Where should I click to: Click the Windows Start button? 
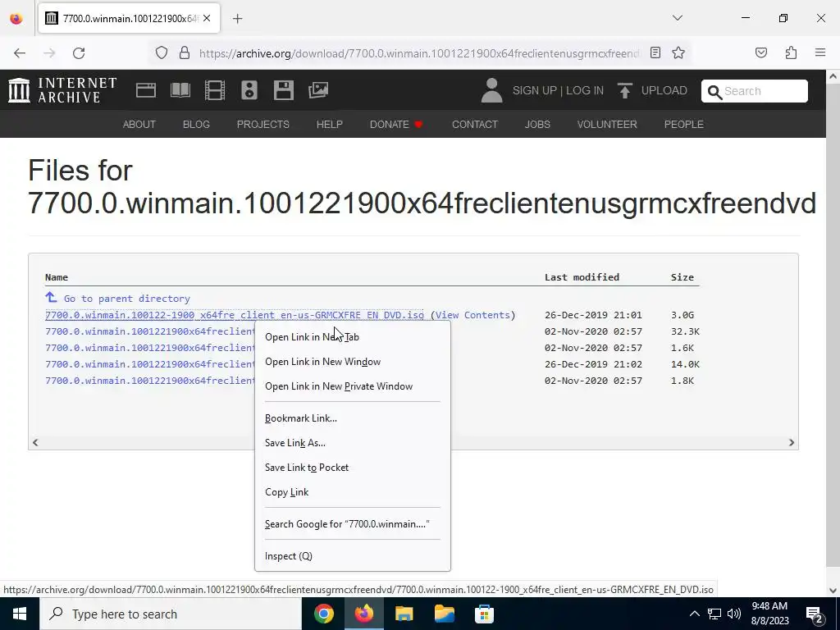click(x=20, y=614)
